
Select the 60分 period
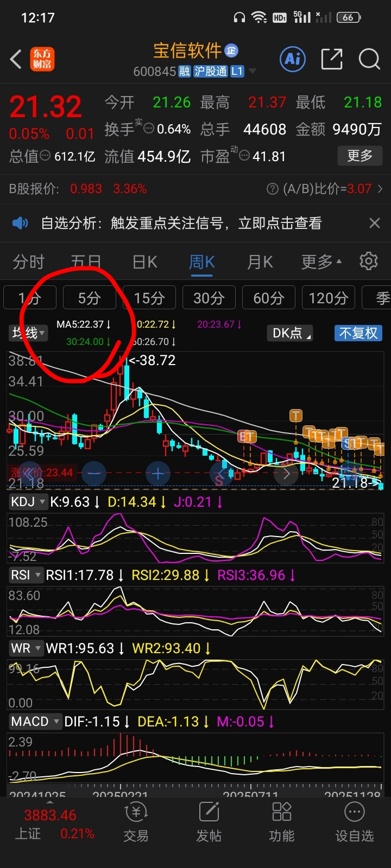coord(268,298)
